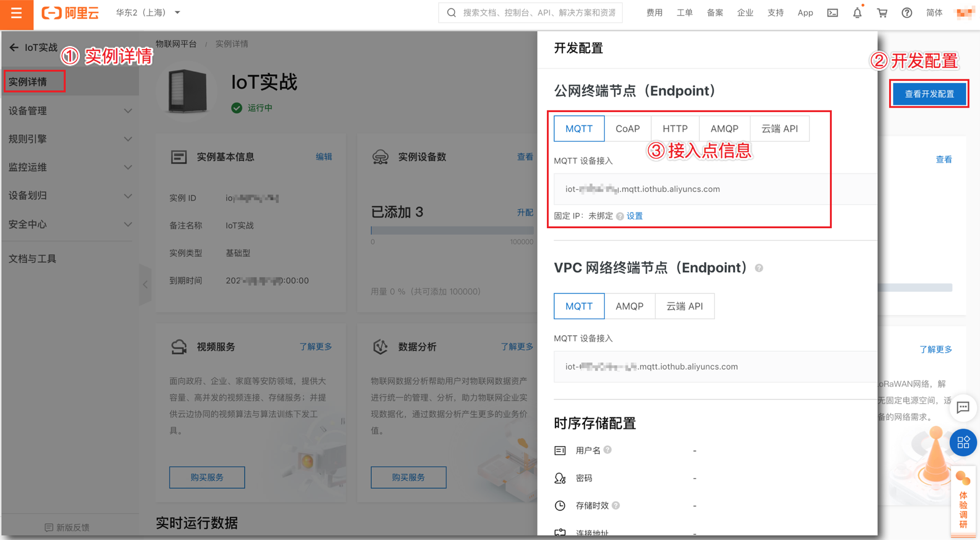Launch Cloud Shell terminal icon
Screen dimensions: 980x540
832,12
